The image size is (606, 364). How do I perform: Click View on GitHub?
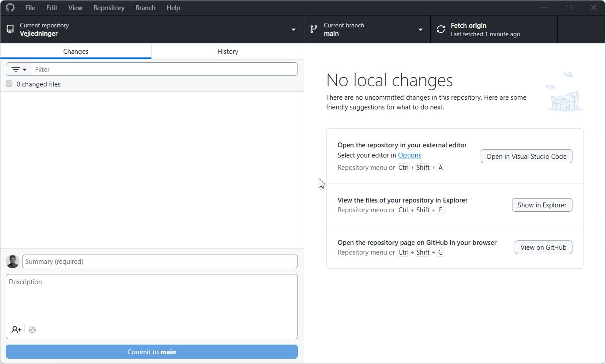coord(543,247)
